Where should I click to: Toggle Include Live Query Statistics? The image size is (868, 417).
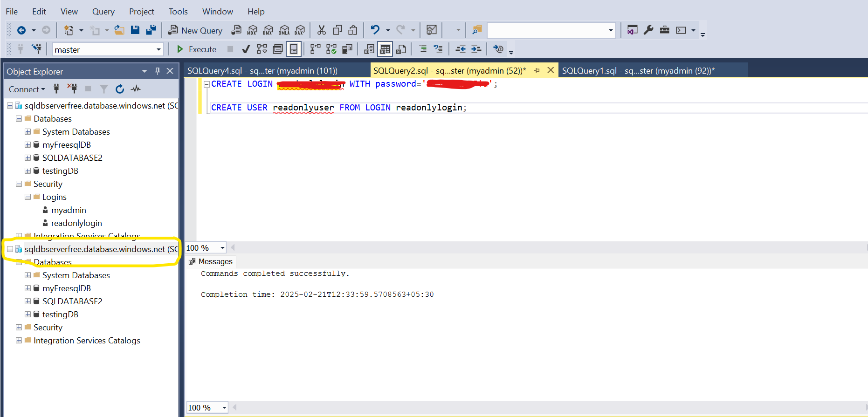tap(331, 49)
